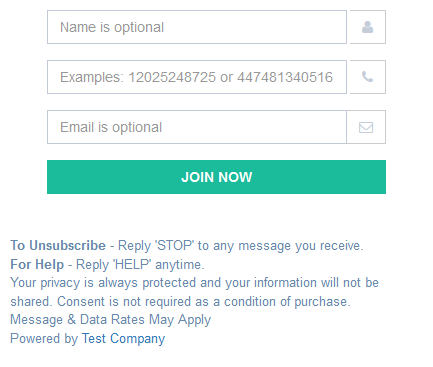Viewport: 433px width, 367px height.
Task: Open the Test Company link
Action: pos(123,339)
